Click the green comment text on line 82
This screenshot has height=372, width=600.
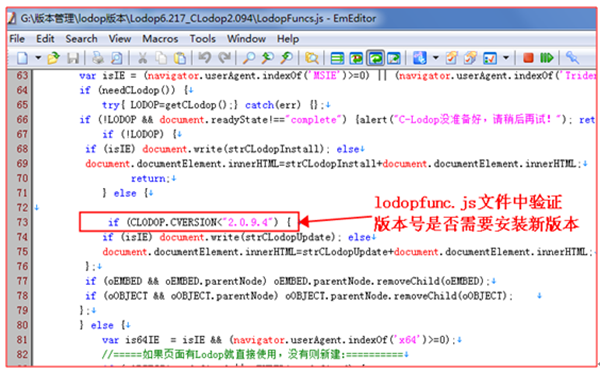click(x=252, y=354)
